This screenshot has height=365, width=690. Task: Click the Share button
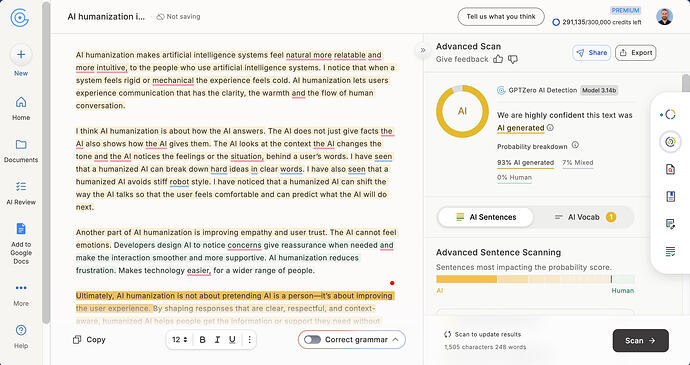point(591,53)
